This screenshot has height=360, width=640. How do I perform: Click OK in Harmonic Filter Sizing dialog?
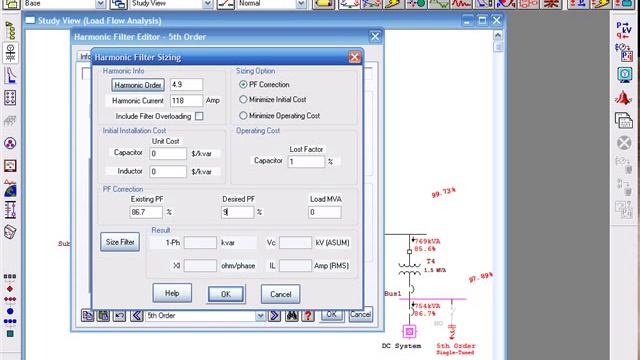coord(226,294)
